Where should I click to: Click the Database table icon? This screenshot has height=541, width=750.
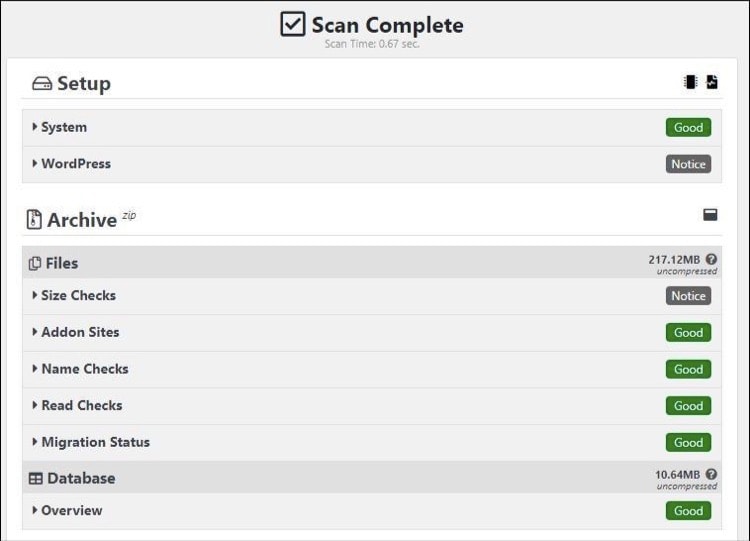pyautogui.click(x=35, y=478)
